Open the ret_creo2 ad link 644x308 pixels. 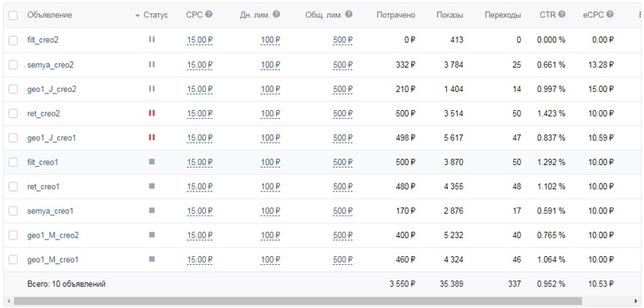(44, 114)
